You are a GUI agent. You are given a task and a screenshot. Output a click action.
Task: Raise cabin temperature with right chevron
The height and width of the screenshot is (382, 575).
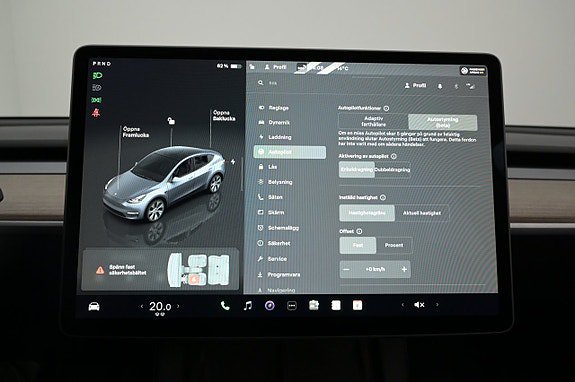pos(179,306)
